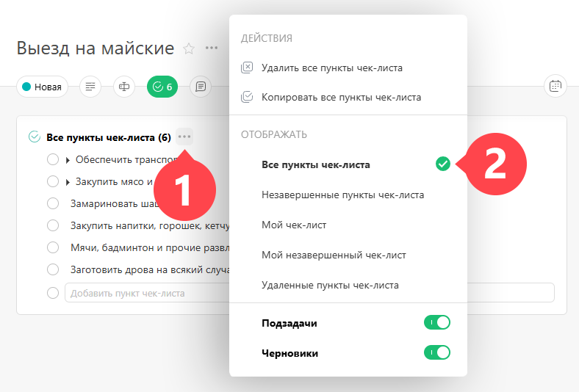Viewport: 579px width, 392px height.
Task: Click the custom fields icon in toolbar
Action: pos(124,87)
